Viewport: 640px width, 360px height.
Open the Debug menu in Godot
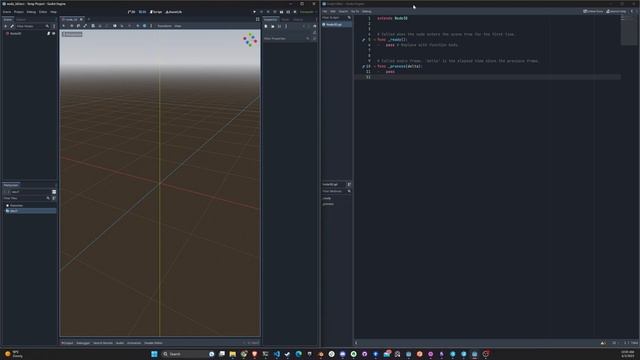(31, 12)
